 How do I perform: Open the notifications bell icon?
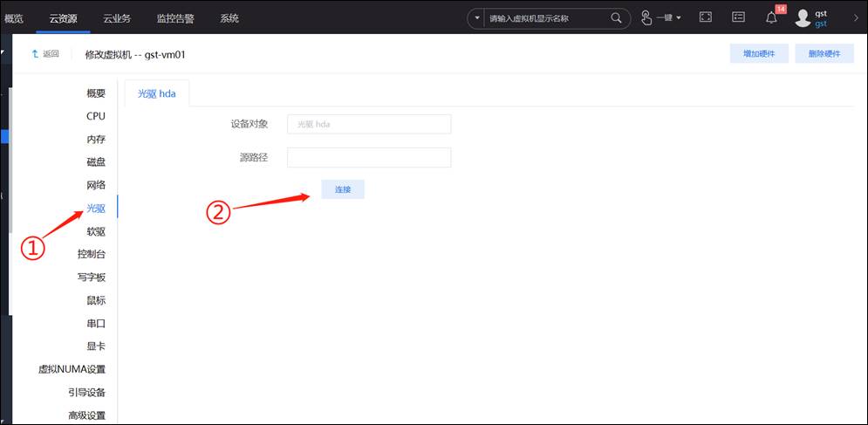[x=771, y=18]
